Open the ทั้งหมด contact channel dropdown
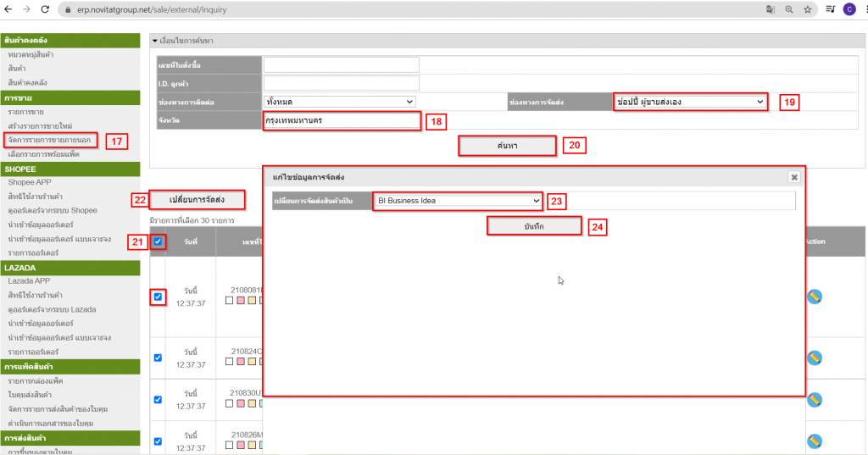 [339, 102]
